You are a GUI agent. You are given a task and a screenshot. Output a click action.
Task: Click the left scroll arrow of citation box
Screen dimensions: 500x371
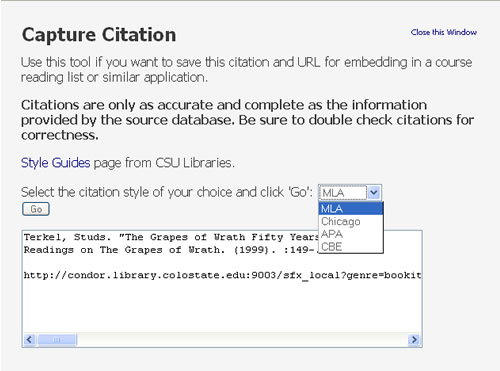pyautogui.click(x=29, y=340)
